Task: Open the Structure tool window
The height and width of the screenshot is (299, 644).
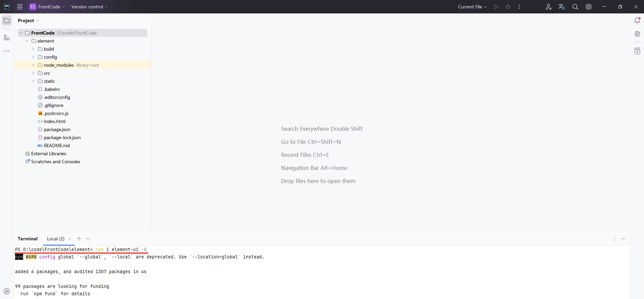Action: [7, 38]
